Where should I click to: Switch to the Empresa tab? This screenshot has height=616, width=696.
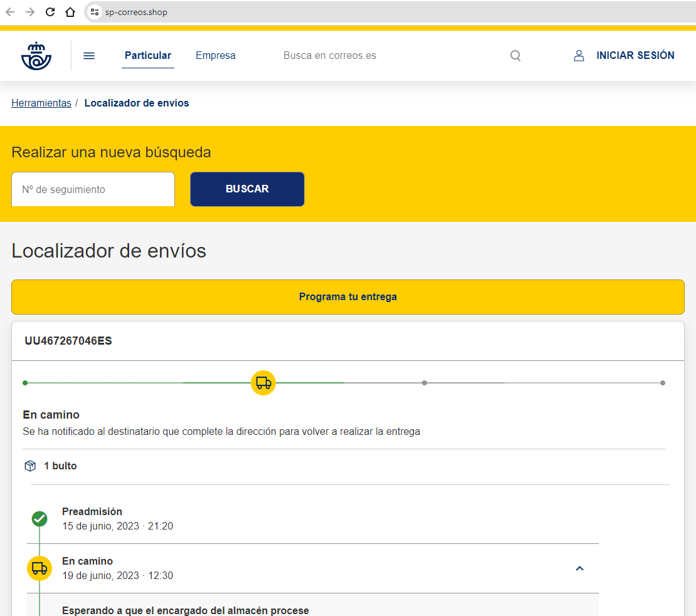tap(216, 55)
